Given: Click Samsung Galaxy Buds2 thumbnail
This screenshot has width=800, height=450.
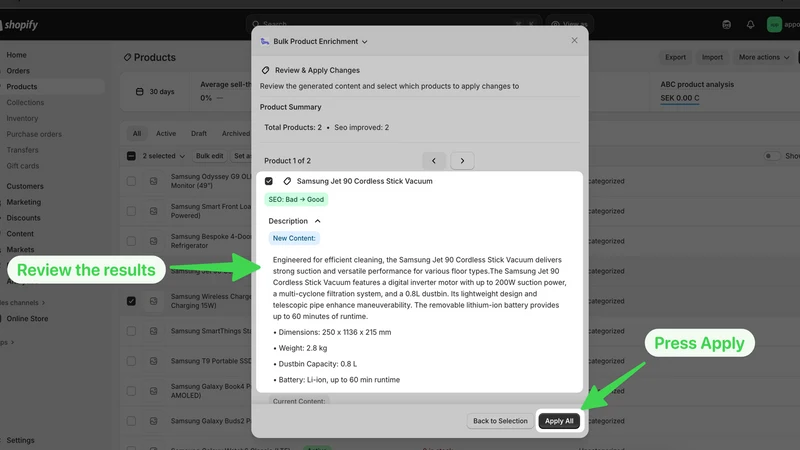Looking at the screenshot, I should [x=154, y=421].
